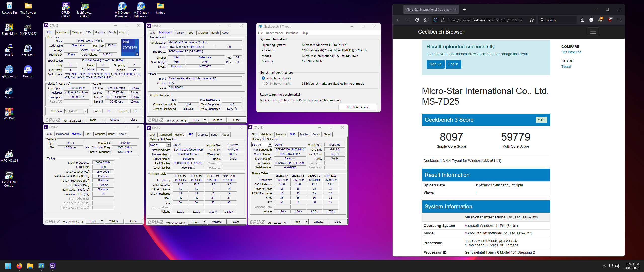Launch TechPowerUp GPU-Z desktop shortcut
The image size is (644, 272).
tap(85, 10)
